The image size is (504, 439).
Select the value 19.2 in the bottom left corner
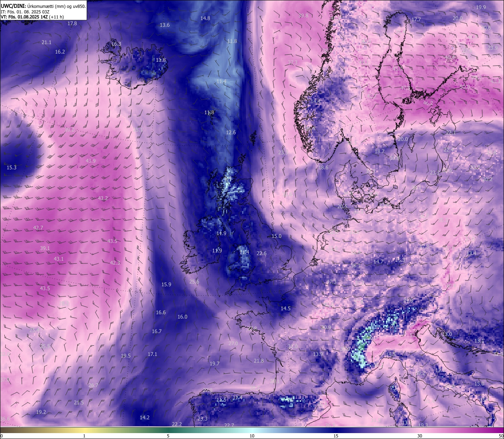pyautogui.click(x=41, y=412)
